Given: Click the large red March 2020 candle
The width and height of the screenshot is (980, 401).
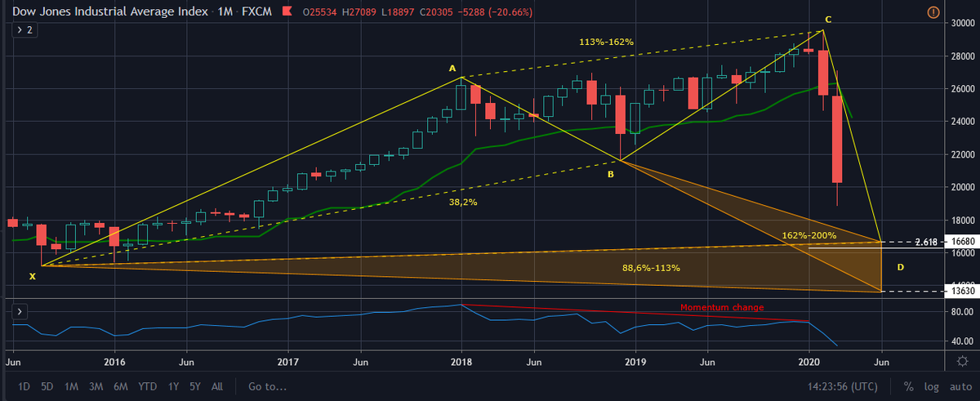Looking at the screenshot, I should click(838, 139).
